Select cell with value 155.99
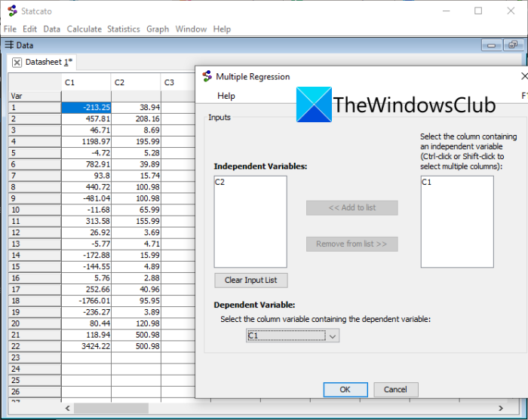 point(136,221)
